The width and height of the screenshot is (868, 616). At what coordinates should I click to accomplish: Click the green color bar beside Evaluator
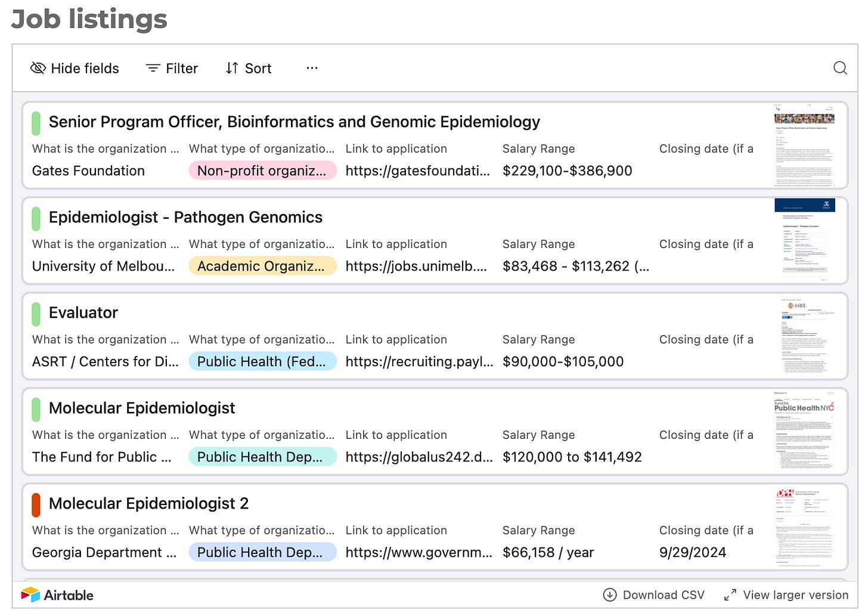36,314
